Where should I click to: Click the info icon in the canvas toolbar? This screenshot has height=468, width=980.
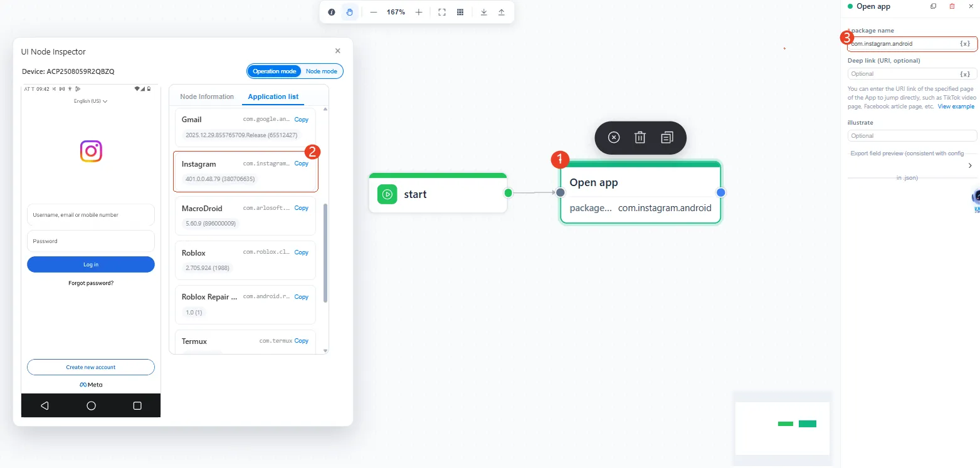(x=332, y=12)
